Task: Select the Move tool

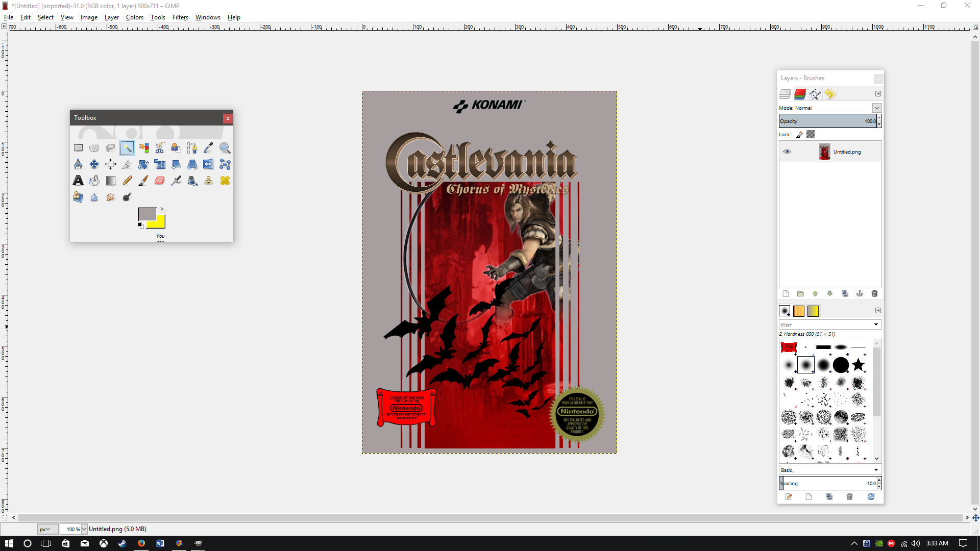Action: (x=94, y=164)
